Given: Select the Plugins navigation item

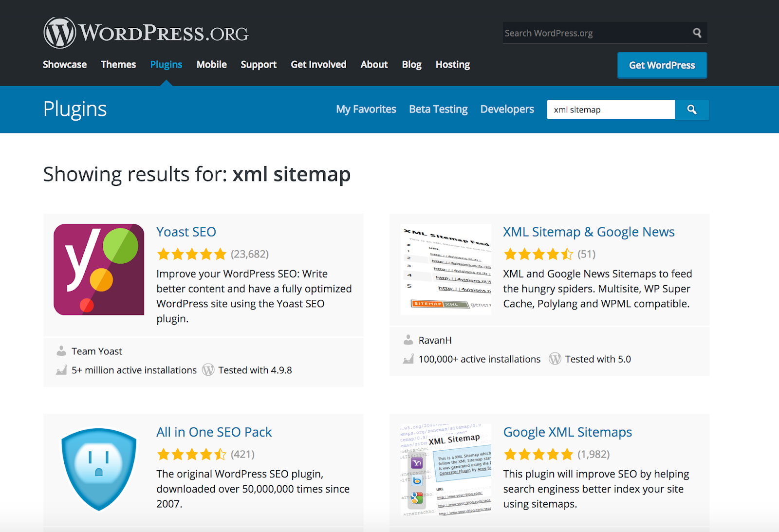Looking at the screenshot, I should pyautogui.click(x=166, y=65).
